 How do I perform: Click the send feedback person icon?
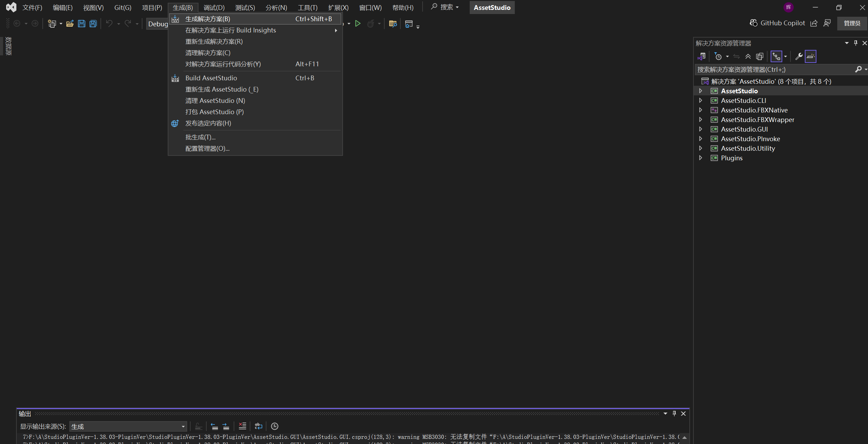pos(827,23)
